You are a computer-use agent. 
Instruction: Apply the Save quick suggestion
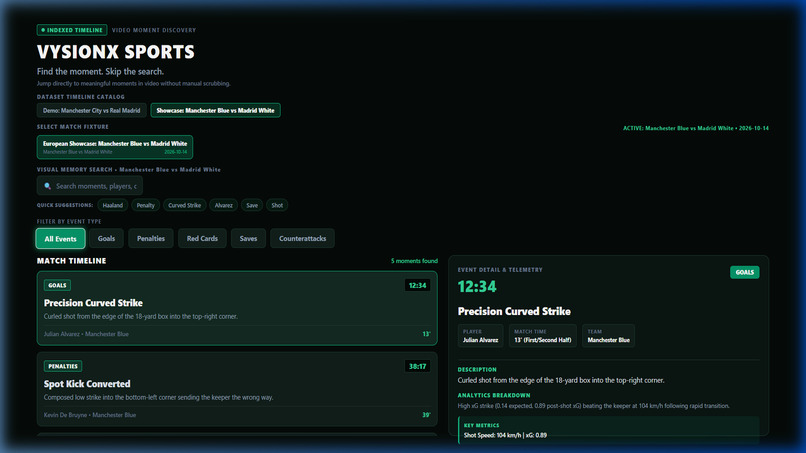point(252,205)
